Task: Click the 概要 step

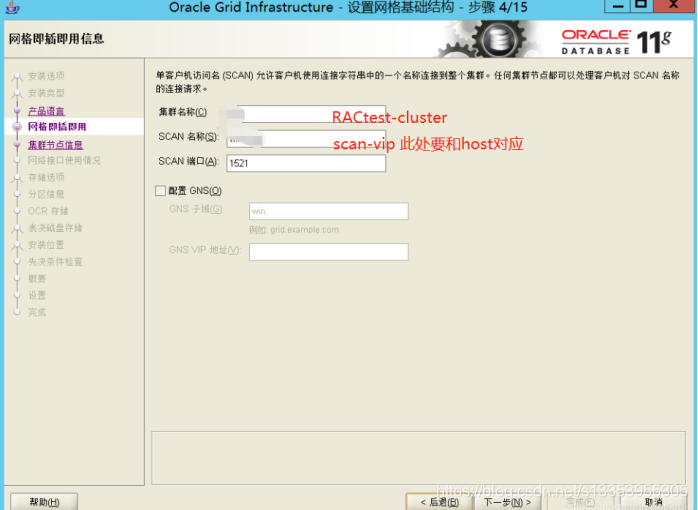Action: tap(37, 279)
